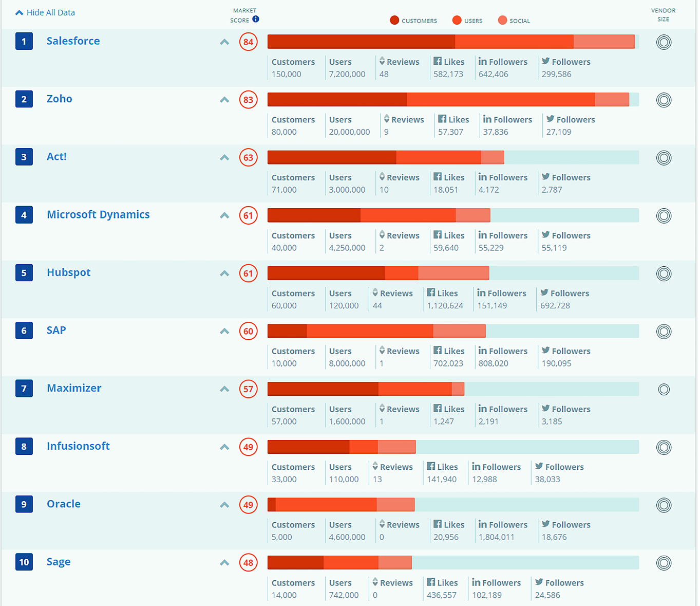700x606 pixels.
Task: Click Reviews icon in Maximizer row
Action: [x=382, y=408]
